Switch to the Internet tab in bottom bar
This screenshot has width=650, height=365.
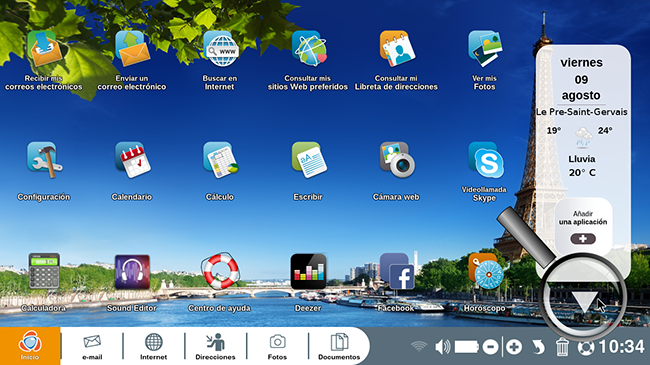153,346
